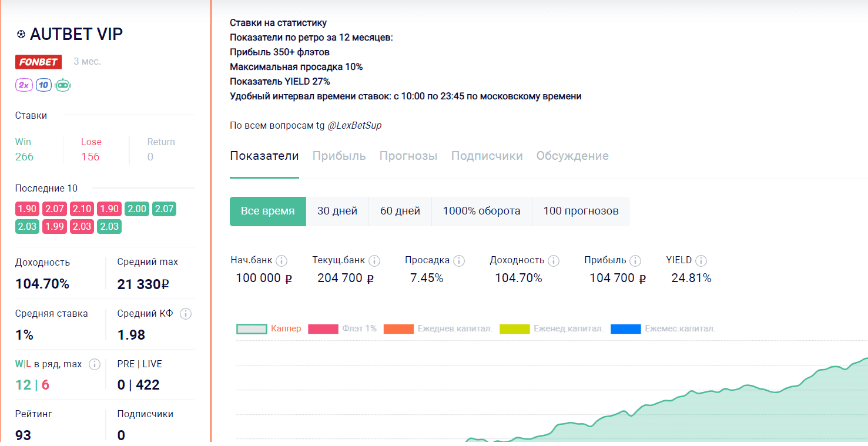This screenshot has width=868, height=446.
Task: Click the Прибыль value 104 700 ₽
Action: coord(618,278)
